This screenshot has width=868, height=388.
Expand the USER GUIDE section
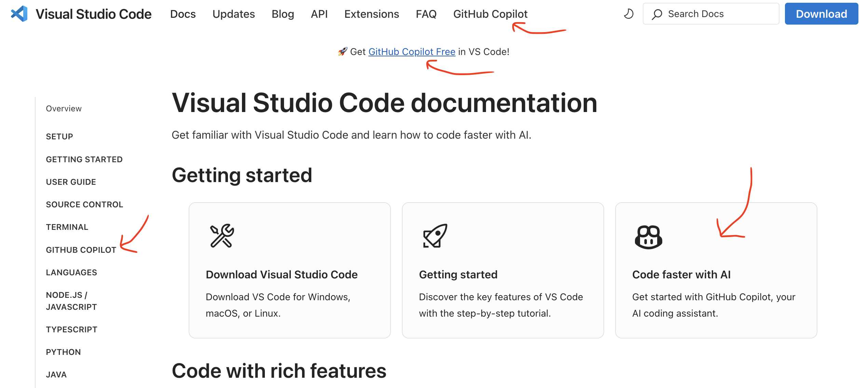click(x=71, y=182)
